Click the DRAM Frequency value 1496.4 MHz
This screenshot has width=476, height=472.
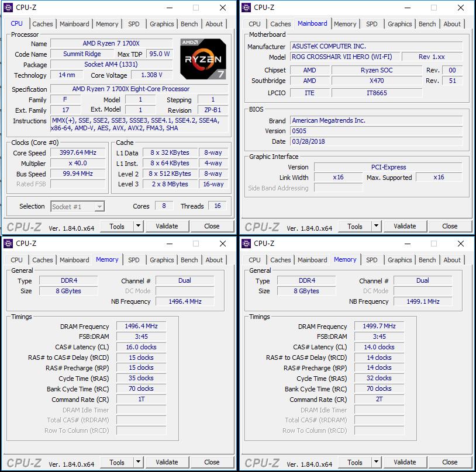pyautogui.click(x=141, y=326)
